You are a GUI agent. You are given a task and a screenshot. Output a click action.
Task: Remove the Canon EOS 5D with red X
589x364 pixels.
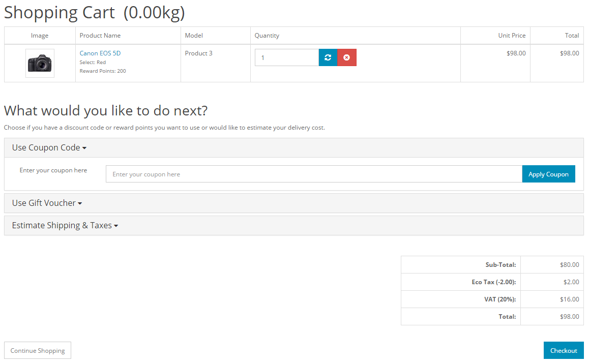coord(347,57)
